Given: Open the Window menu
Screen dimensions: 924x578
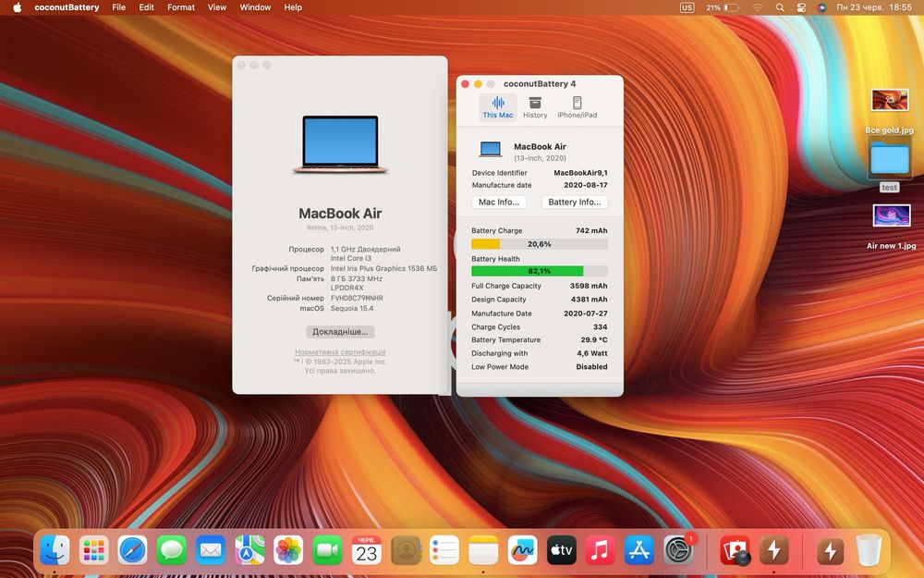Looking at the screenshot, I should click(x=255, y=7).
